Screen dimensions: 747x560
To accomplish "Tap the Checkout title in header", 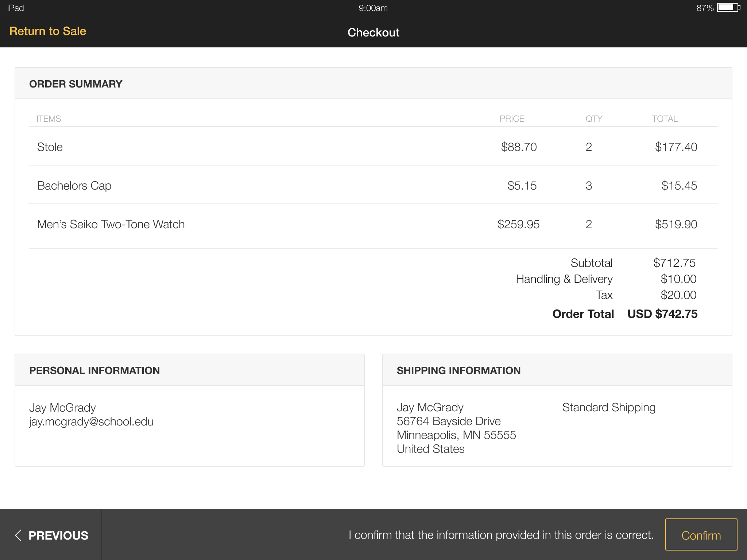I will click(373, 32).
